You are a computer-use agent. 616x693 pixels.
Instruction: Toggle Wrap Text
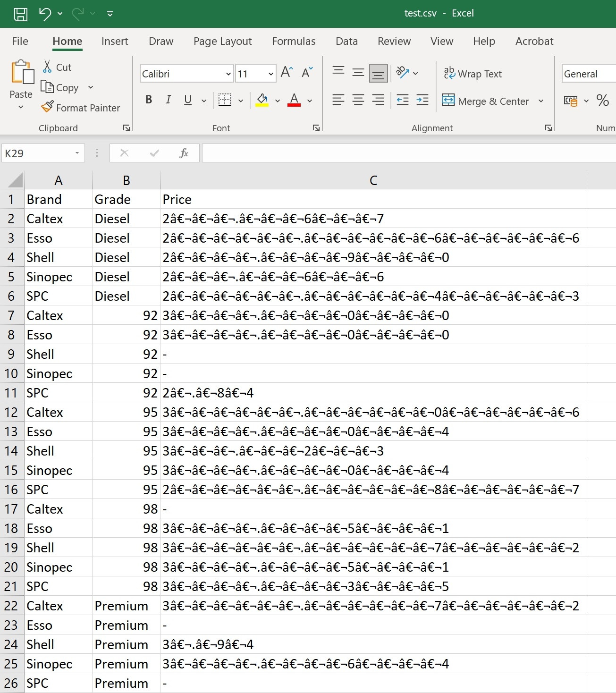point(473,74)
